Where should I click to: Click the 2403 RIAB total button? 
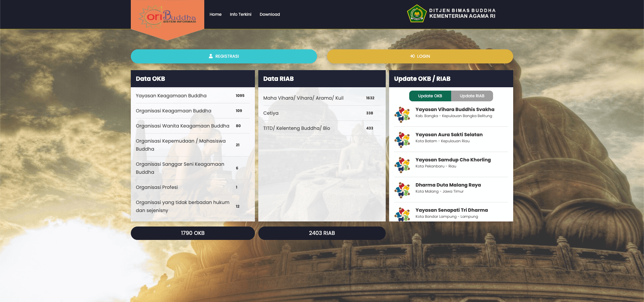pyautogui.click(x=322, y=233)
